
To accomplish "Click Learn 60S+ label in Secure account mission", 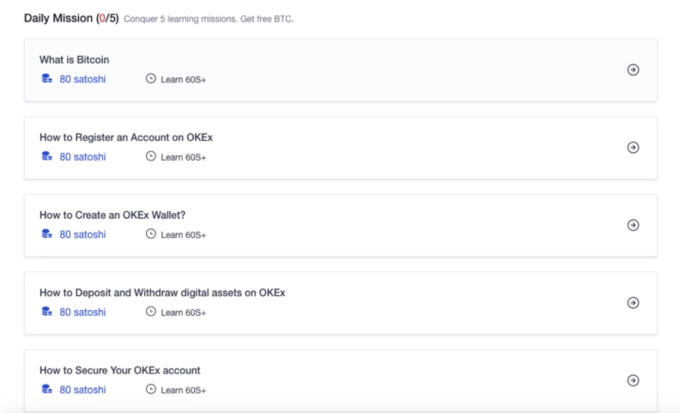I will coord(183,390).
